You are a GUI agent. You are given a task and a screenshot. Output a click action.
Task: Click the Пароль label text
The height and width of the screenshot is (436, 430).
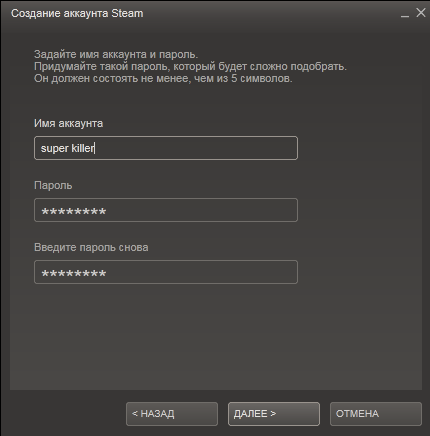point(53,185)
